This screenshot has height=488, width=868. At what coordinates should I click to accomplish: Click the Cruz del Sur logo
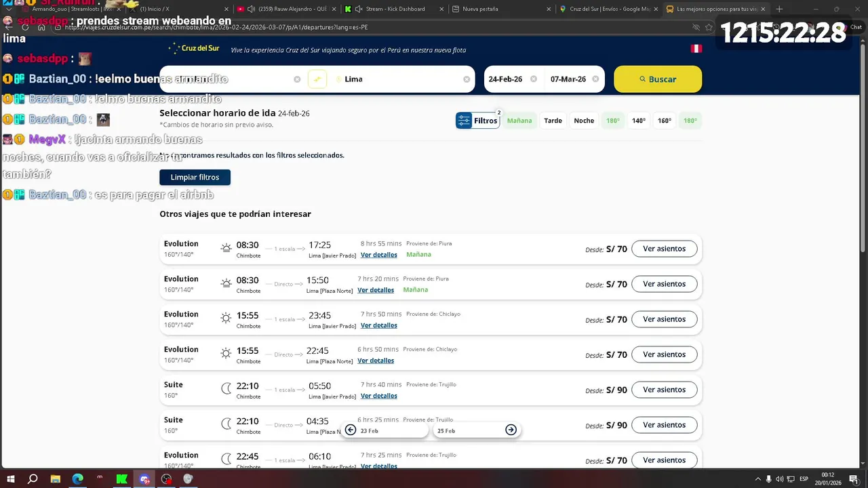click(194, 48)
